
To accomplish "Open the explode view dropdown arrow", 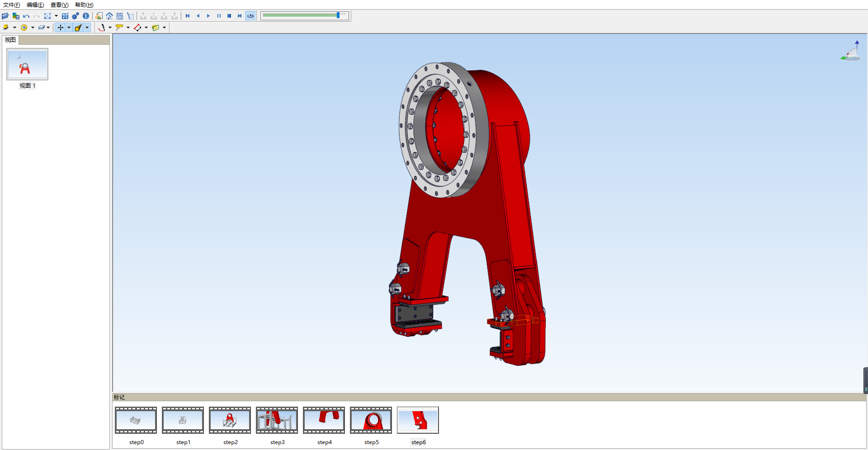I will click(x=56, y=16).
